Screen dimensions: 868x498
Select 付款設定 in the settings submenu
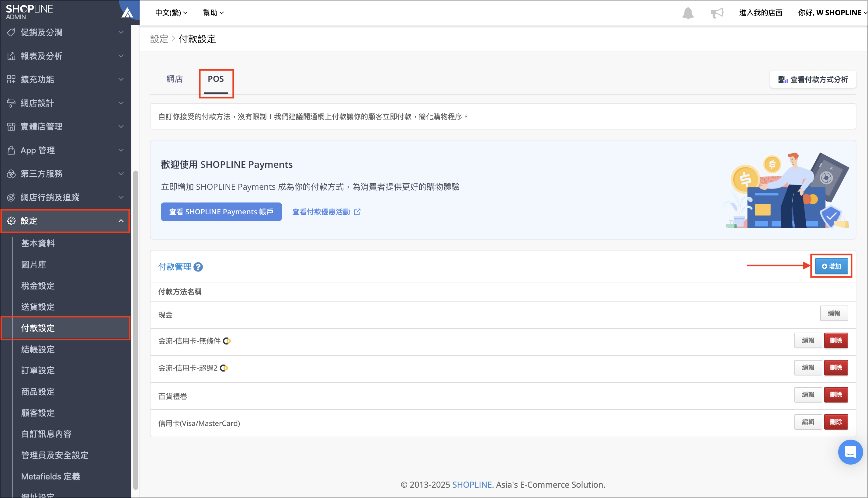click(38, 328)
